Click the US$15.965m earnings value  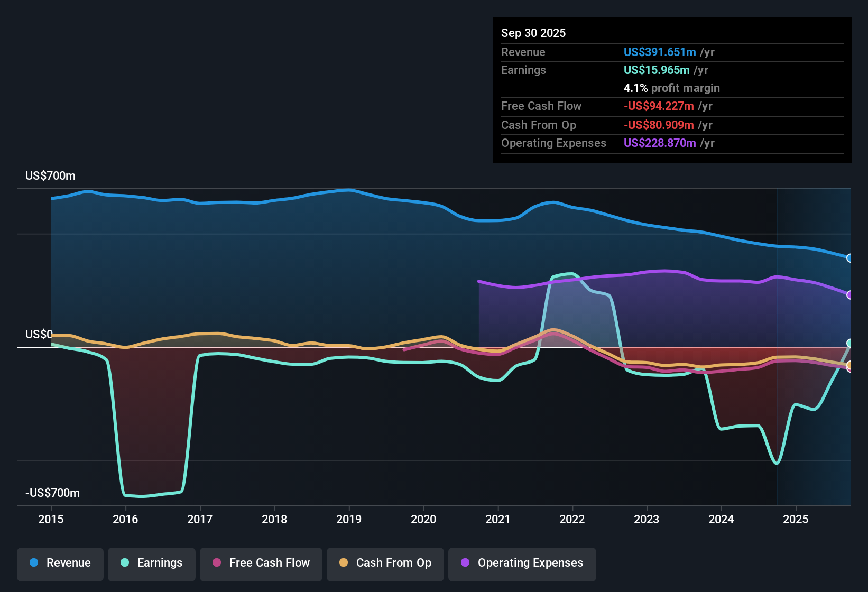tap(657, 70)
